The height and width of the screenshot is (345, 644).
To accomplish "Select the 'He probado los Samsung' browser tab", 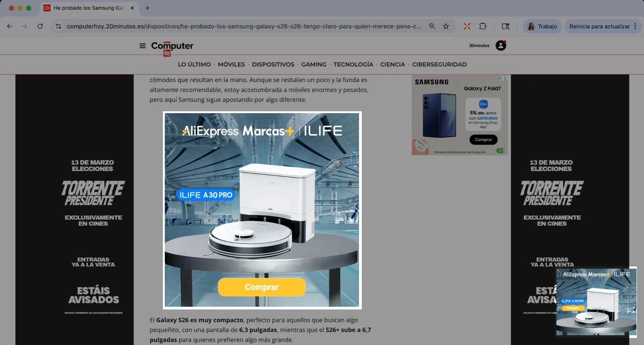I will click(x=89, y=8).
